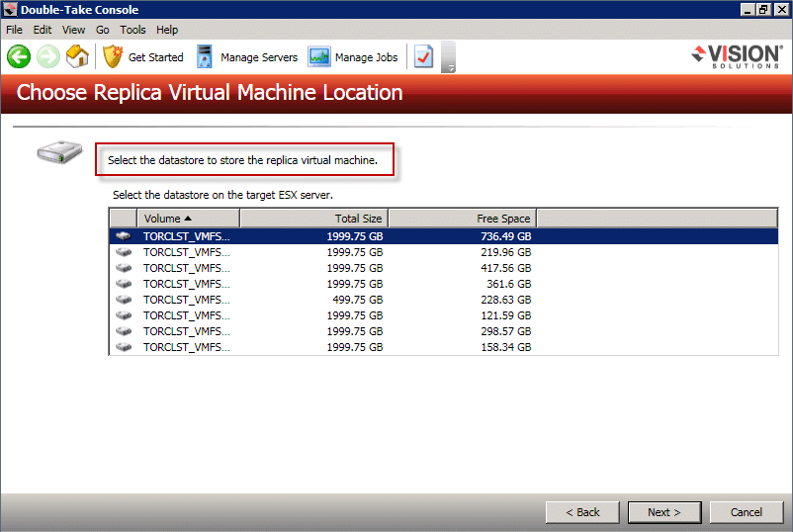Viewport: 793px width, 532px height.
Task: Select volume name in 417.56 GB row
Action: tap(186, 268)
